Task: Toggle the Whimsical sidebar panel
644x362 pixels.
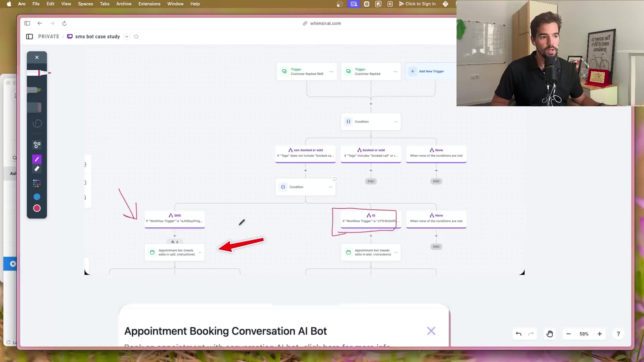Action: 30,37
